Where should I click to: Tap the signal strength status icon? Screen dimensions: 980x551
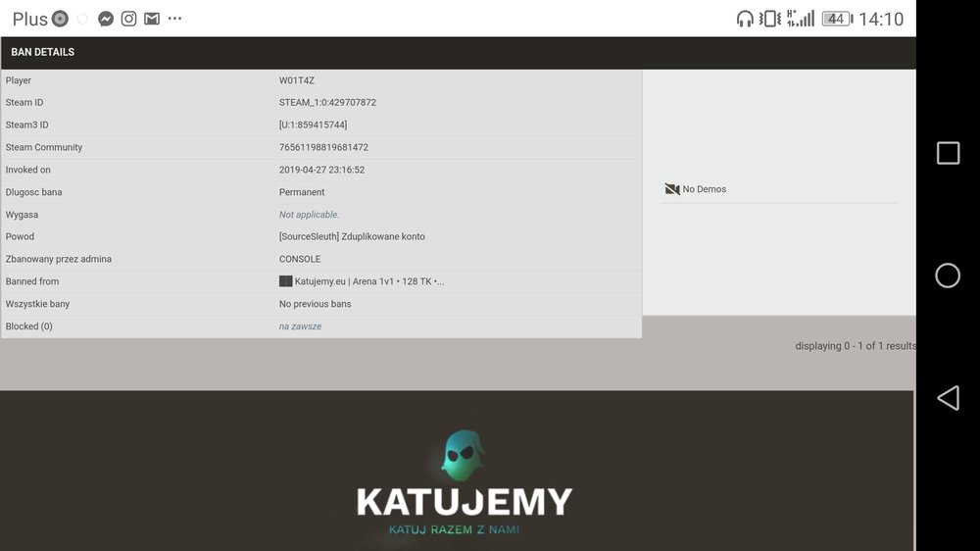[801, 18]
